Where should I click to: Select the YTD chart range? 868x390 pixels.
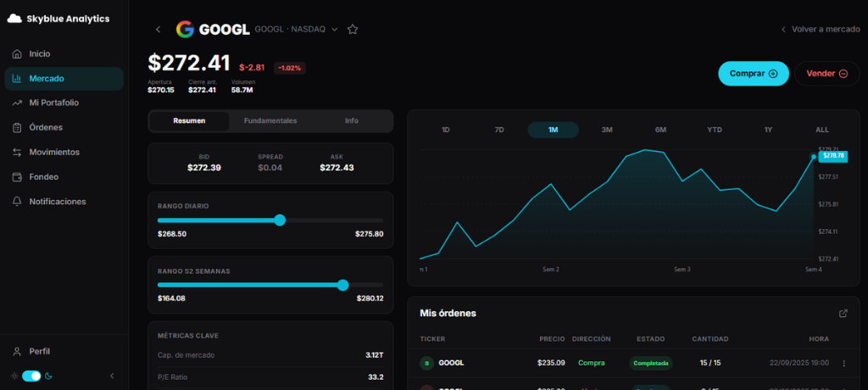coord(715,131)
